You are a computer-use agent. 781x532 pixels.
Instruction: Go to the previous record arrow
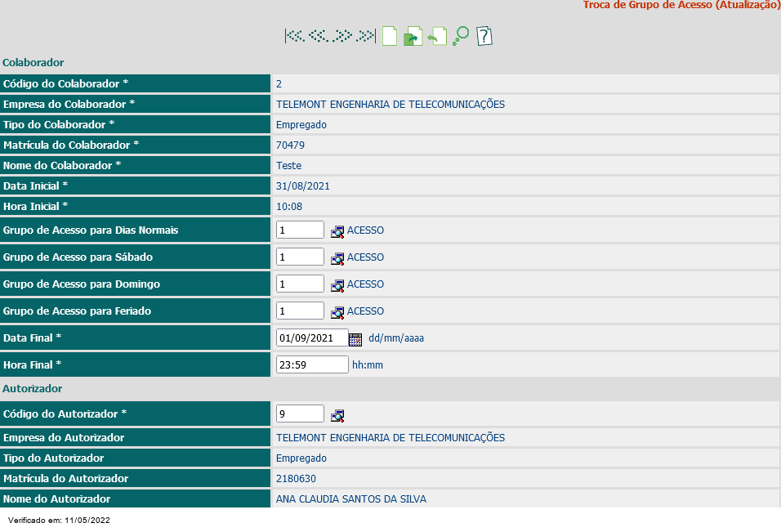319,36
